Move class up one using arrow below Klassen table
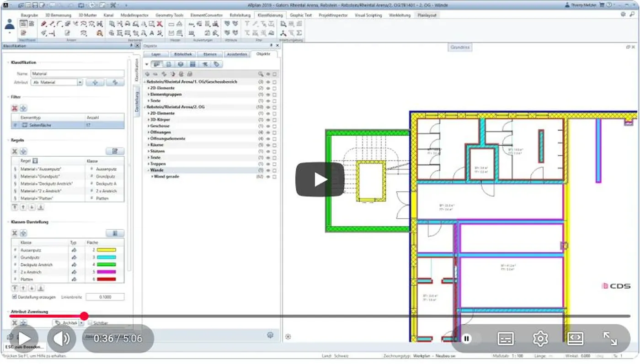Image resolution: width=640 pixels, height=364 pixels. (x=23, y=288)
